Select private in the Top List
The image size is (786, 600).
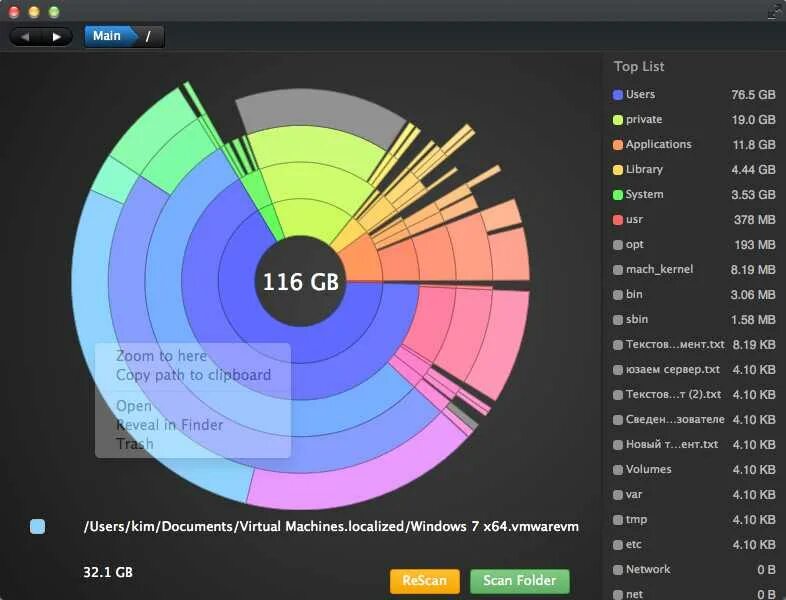[x=694, y=119]
